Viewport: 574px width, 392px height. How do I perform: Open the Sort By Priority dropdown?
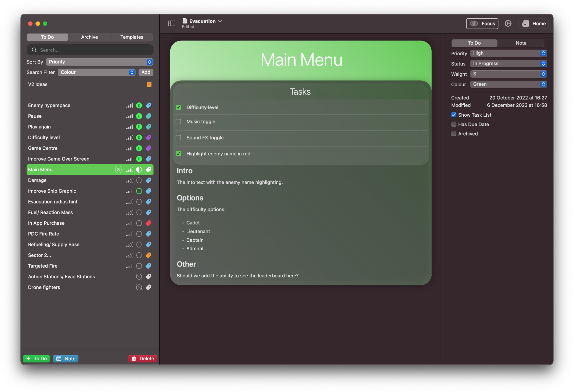click(100, 62)
